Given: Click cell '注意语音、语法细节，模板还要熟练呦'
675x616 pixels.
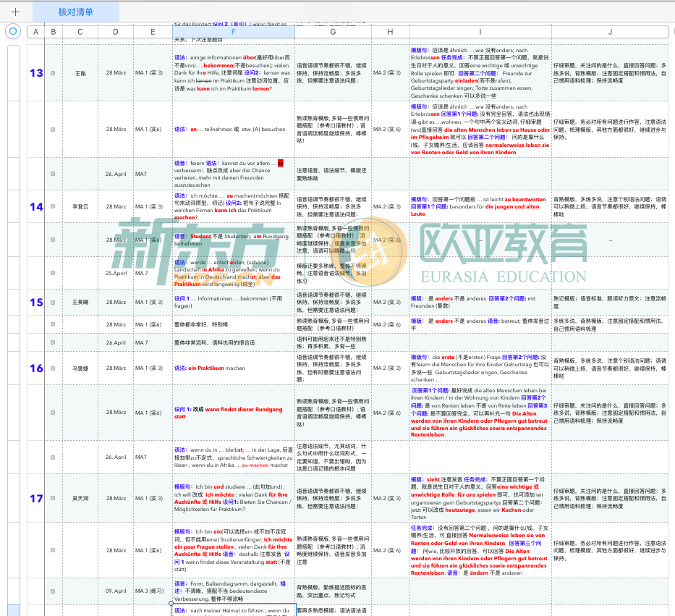Looking at the screenshot, I should 333,174.
